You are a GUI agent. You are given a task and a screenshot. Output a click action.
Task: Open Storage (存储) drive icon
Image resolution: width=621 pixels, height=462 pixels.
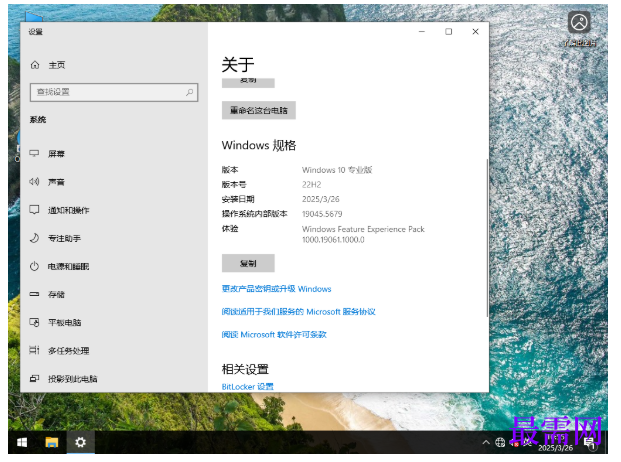coord(34,294)
